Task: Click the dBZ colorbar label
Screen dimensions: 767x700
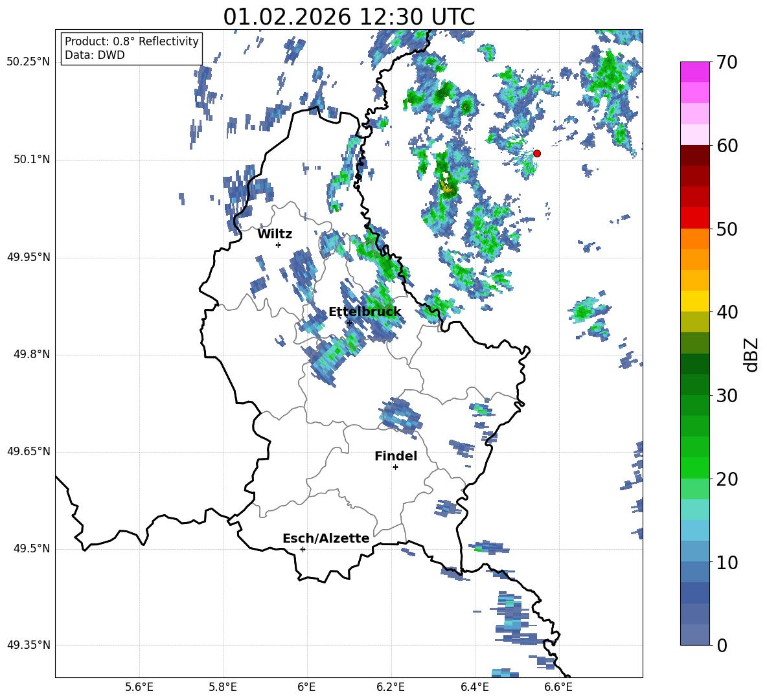Action: point(752,354)
